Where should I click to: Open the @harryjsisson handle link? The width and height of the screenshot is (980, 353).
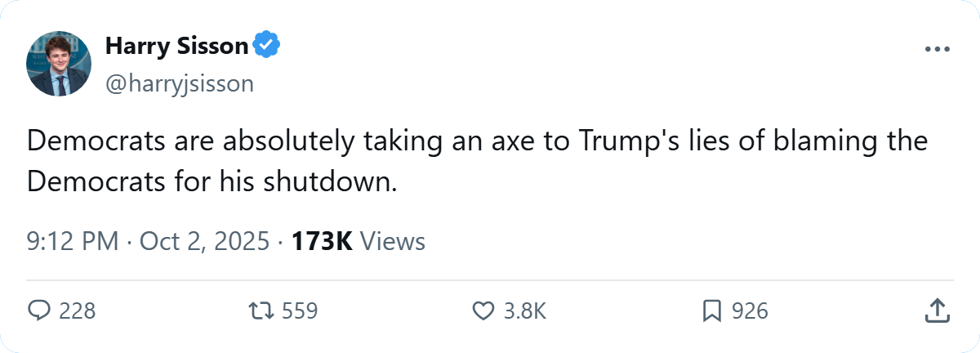180,83
